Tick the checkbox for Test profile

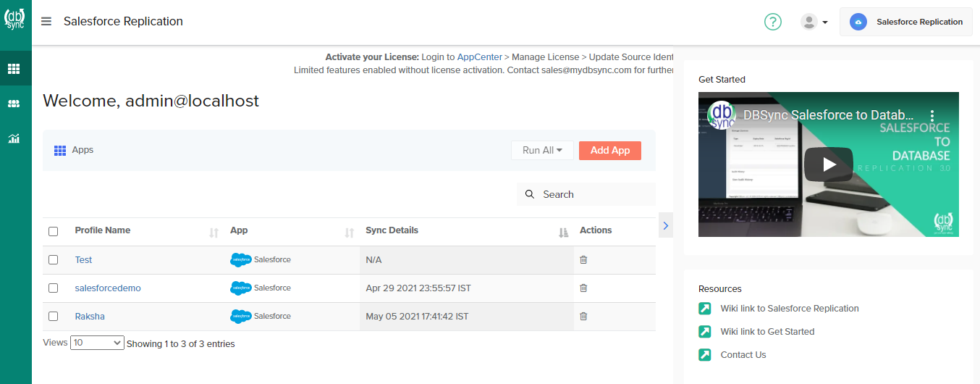tap(53, 259)
